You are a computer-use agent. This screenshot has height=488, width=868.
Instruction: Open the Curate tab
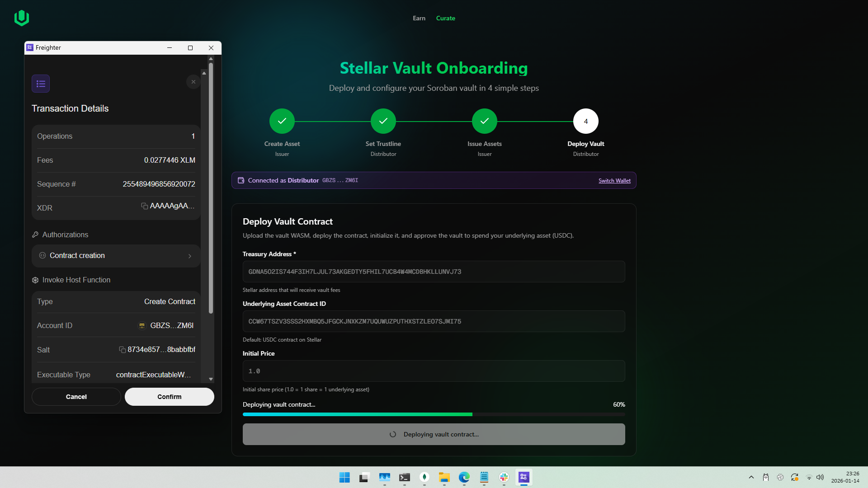(445, 18)
